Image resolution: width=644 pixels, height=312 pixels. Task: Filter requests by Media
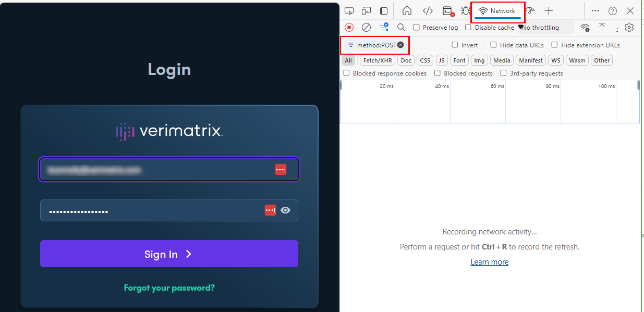coord(502,60)
